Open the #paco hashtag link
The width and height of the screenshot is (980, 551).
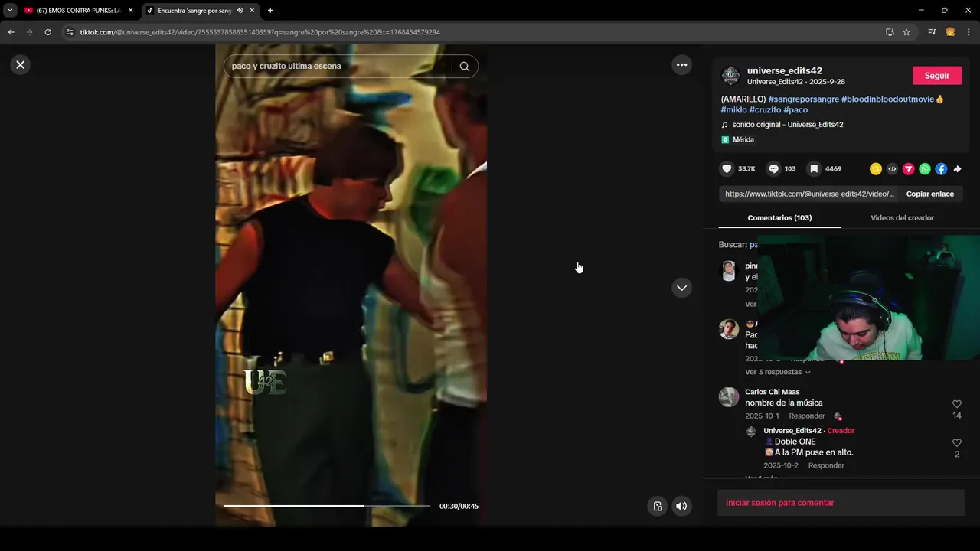795,110
